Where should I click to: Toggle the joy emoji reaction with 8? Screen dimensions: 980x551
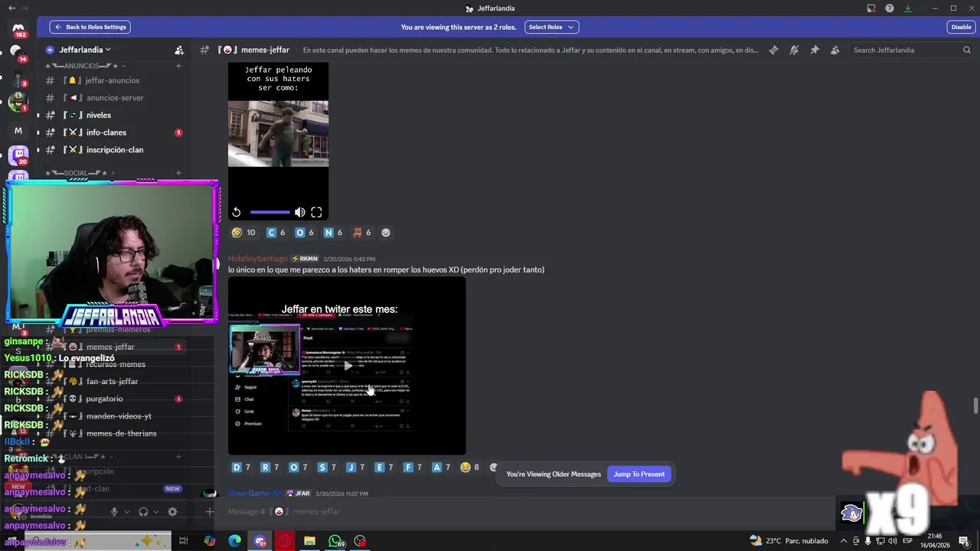[x=469, y=468]
